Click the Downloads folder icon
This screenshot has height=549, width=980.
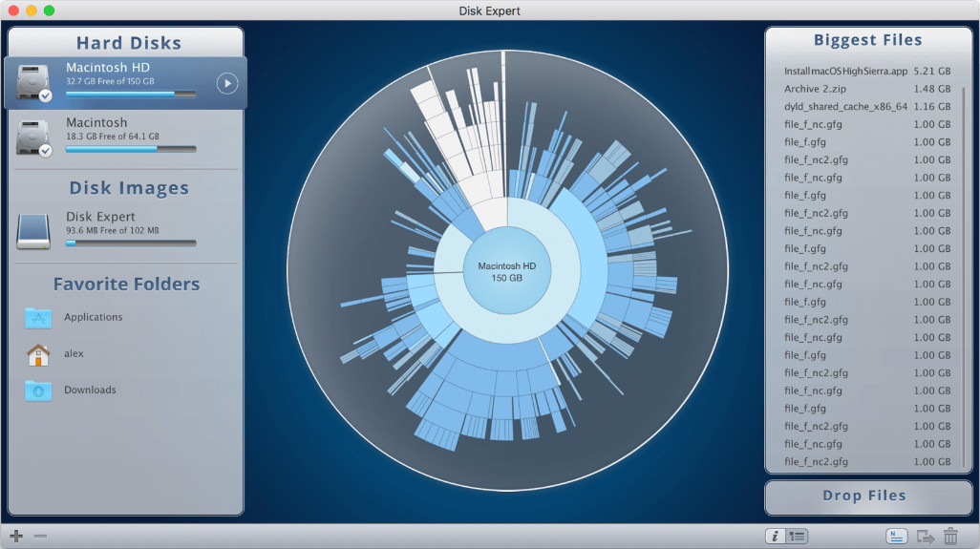[x=38, y=391]
